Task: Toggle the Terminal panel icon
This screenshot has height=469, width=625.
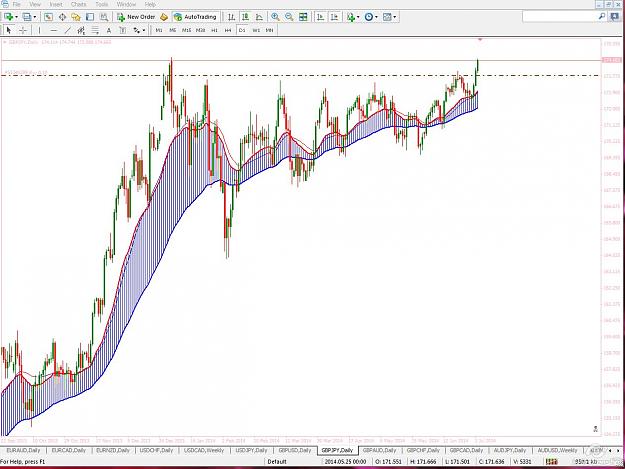Action: click(90, 17)
